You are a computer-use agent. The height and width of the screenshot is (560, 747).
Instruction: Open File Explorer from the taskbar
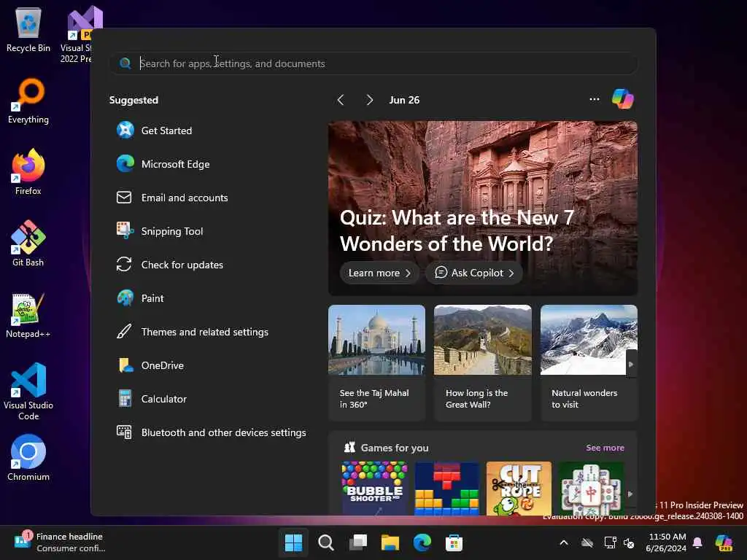pos(390,542)
